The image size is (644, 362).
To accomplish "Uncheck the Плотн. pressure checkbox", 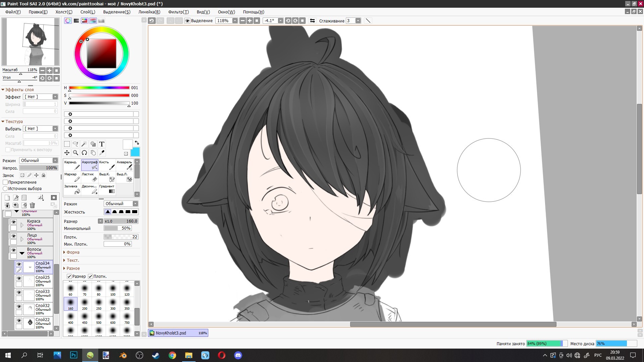I will [x=90, y=277].
